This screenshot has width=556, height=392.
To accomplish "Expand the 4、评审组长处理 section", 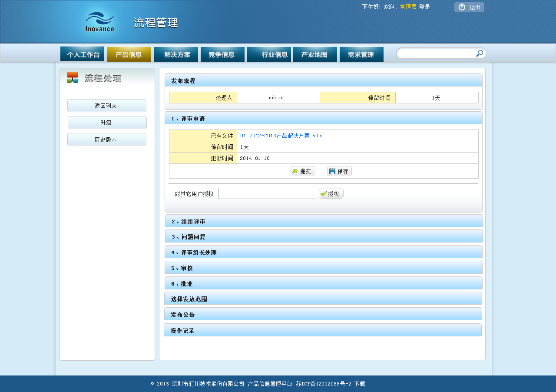I will (324, 252).
